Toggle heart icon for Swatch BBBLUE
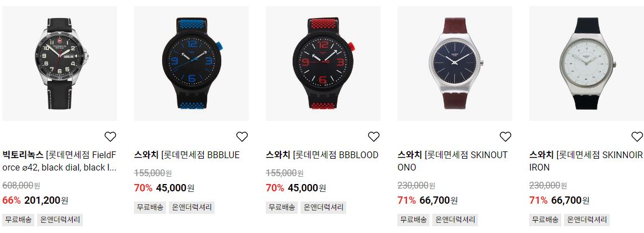 [x=242, y=136]
